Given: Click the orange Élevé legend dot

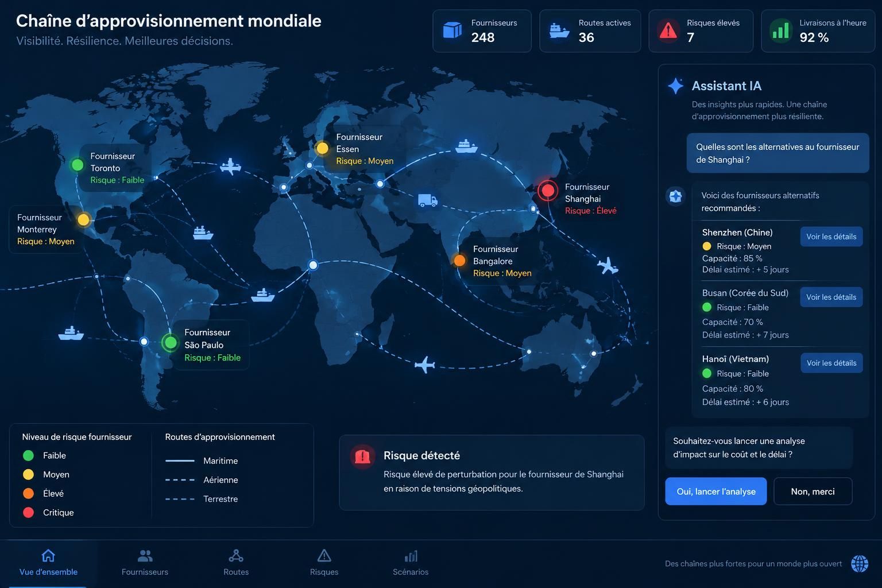Looking at the screenshot, I should pyautogui.click(x=28, y=493).
